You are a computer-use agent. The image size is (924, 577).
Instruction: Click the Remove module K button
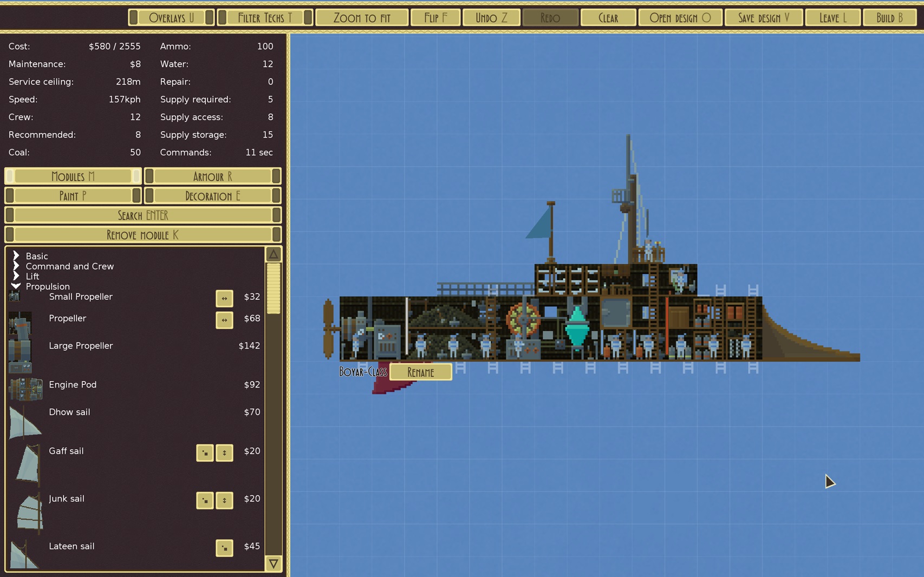[143, 235]
